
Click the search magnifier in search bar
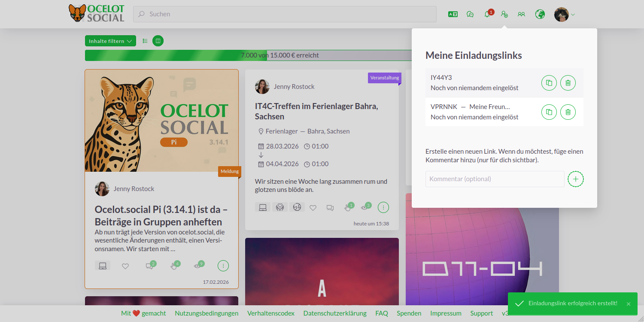point(141,14)
